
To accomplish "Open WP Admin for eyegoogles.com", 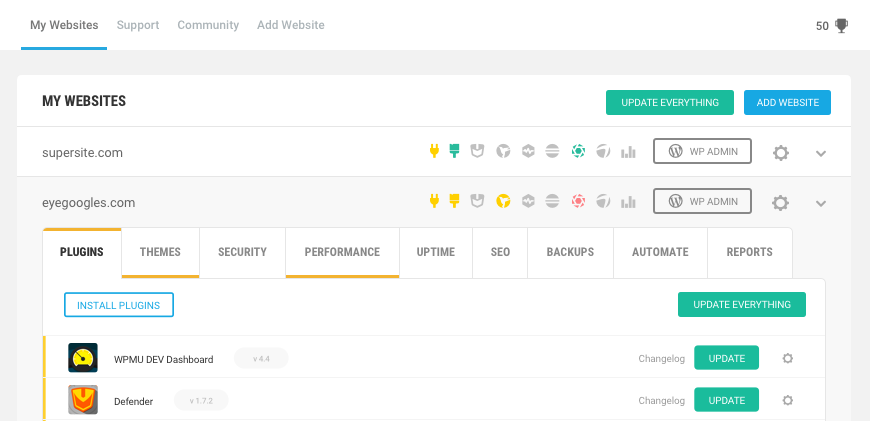I will pyautogui.click(x=702, y=201).
